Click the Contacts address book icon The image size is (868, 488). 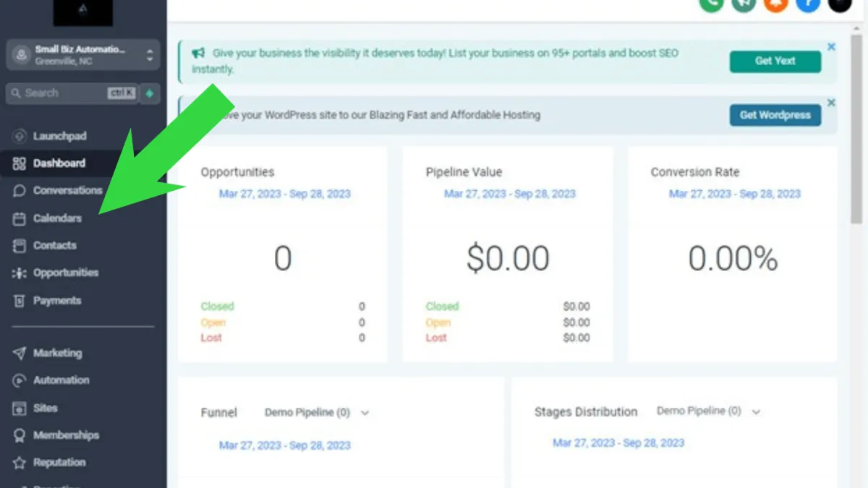(20, 246)
